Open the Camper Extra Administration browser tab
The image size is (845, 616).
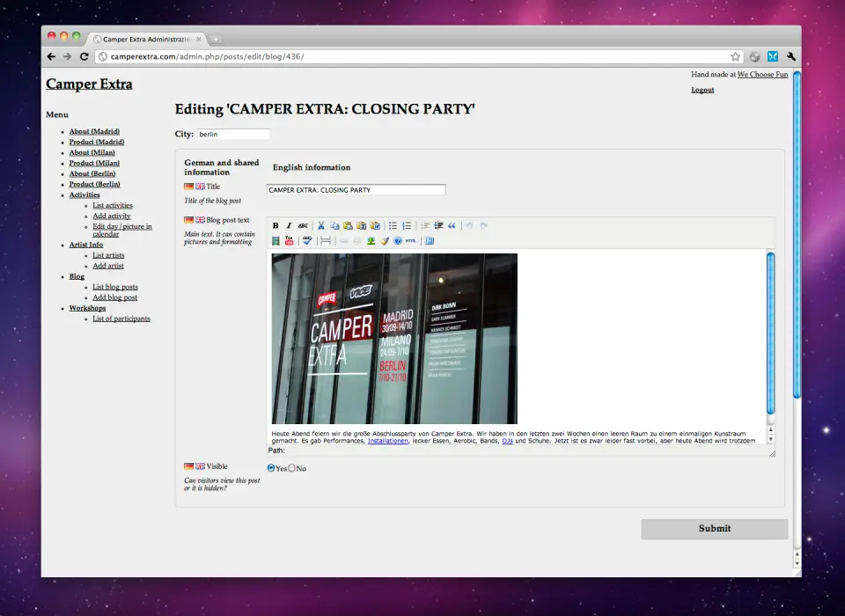pyautogui.click(x=147, y=40)
